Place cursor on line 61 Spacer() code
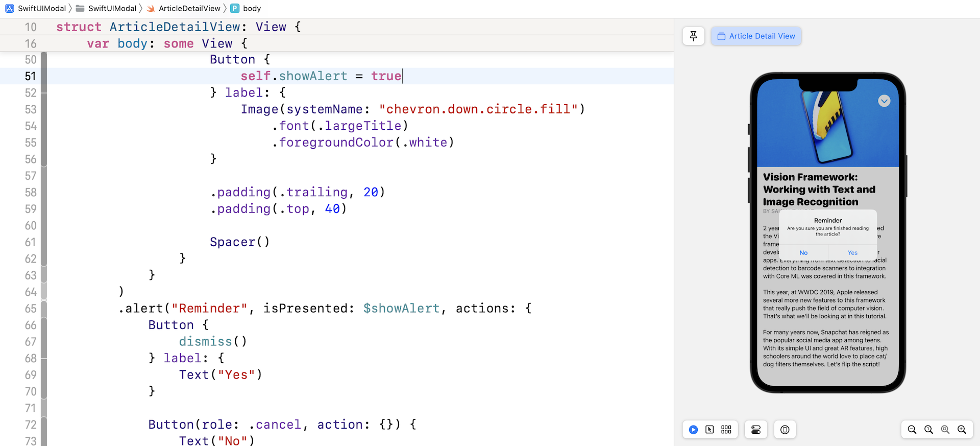Image resolution: width=980 pixels, height=446 pixels. point(239,242)
